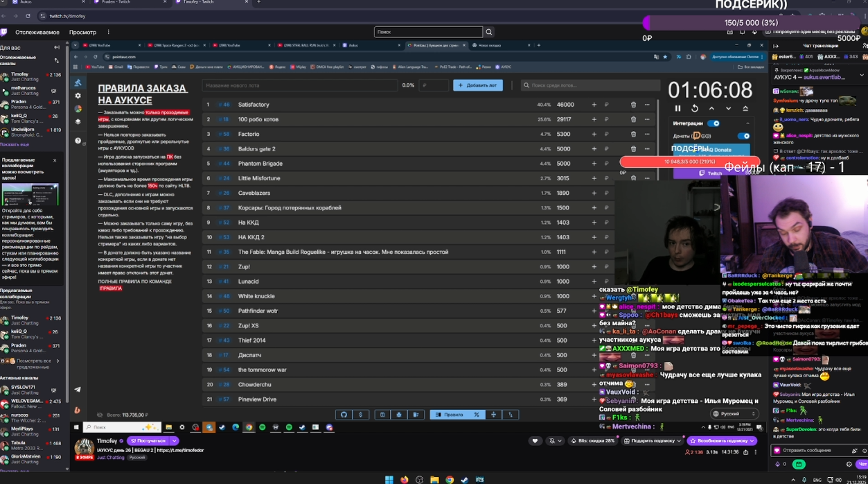
Task: Bookmark star icon in inner Chrome address bar
Action: pyautogui.click(x=665, y=57)
